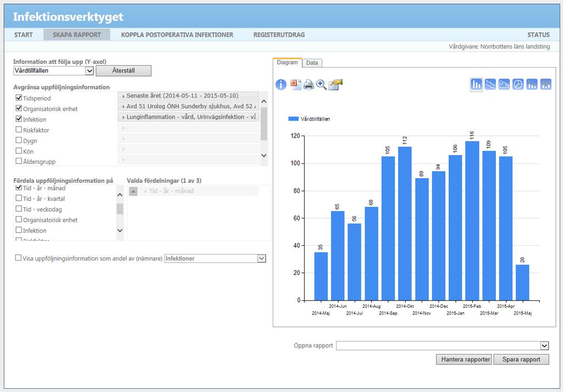Viewport: 563px width, 392px height.
Task: Click the blue Vårdtillfällen legend swatch
Action: pos(294,119)
